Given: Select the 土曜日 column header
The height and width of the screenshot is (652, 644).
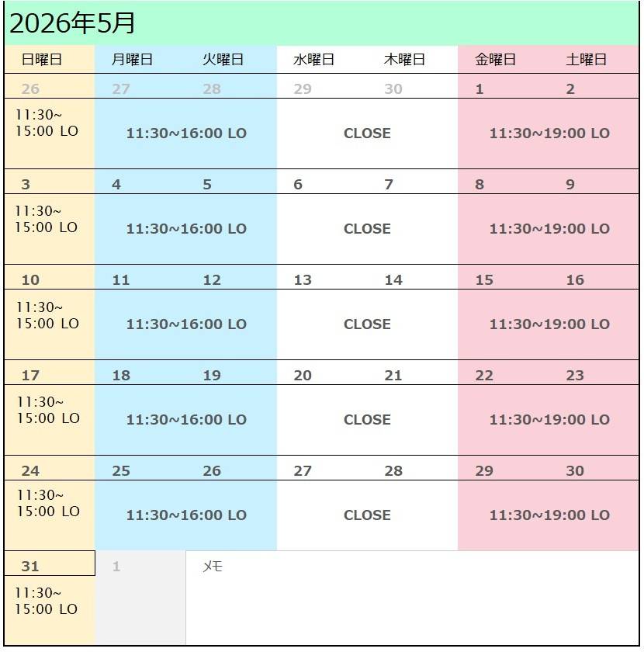Looking at the screenshot, I should click(586, 60).
